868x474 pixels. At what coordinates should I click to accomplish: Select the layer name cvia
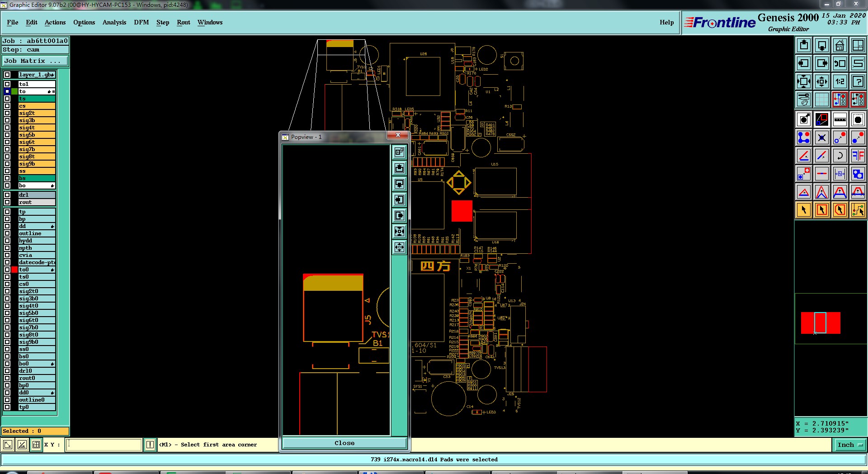37,255
